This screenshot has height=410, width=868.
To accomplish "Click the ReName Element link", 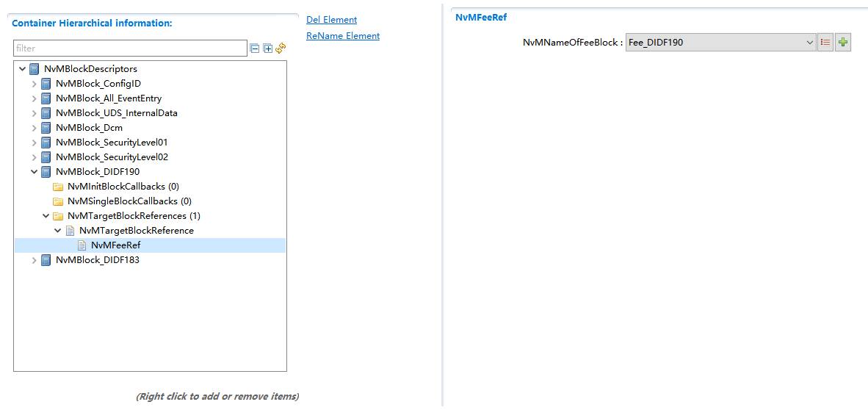I will [x=343, y=36].
